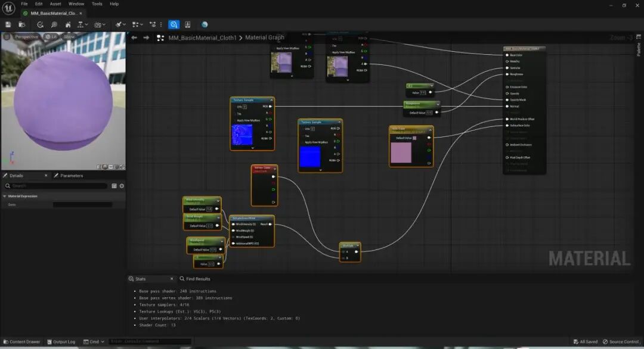Open the File menu
The width and height of the screenshot is (644, 349).
(24, 4)
